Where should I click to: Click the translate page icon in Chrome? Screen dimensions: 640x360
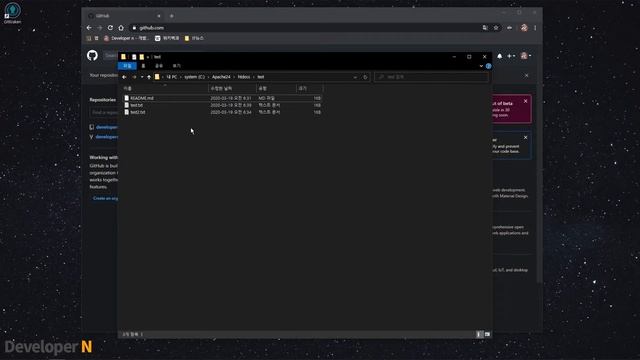coord(485,28)
